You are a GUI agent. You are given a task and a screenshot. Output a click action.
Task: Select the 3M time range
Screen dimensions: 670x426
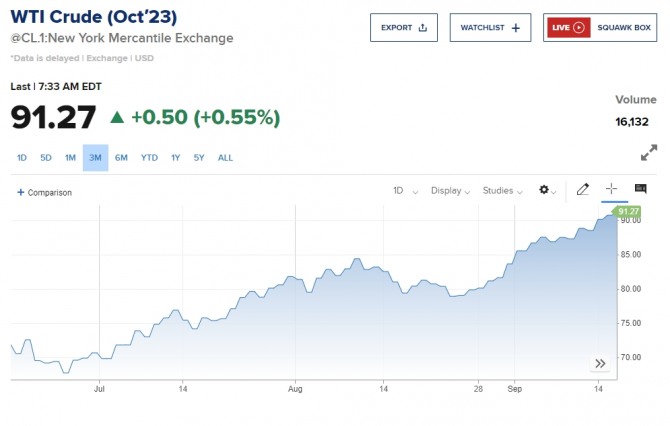coord(95,158)
